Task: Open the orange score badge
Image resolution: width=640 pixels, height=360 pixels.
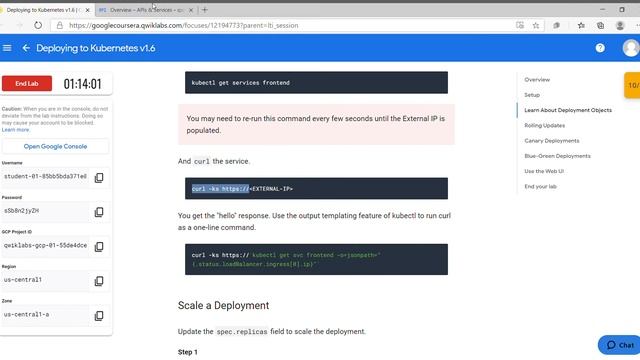Action: (x=632, y=85)
